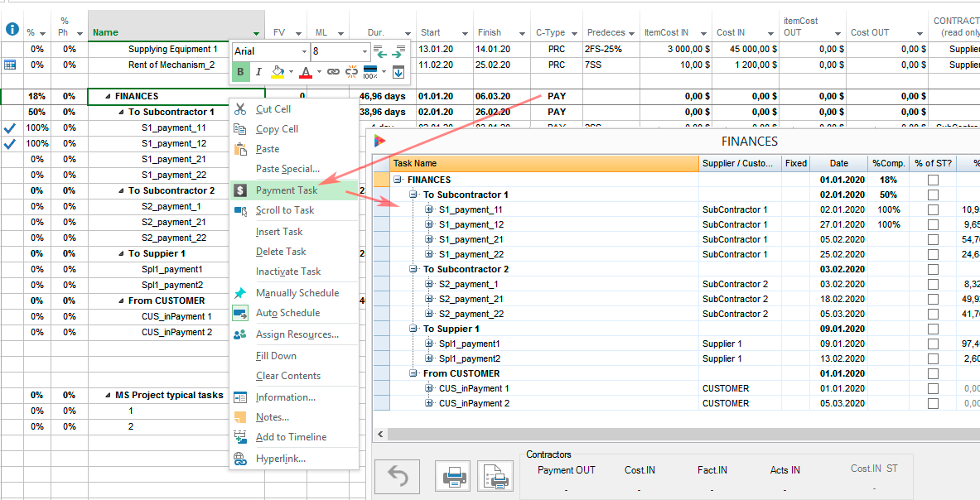This screenshot has width=980, height=500.
Task: Click the Information icon in the context menu
Action: (x=240, y=397)
